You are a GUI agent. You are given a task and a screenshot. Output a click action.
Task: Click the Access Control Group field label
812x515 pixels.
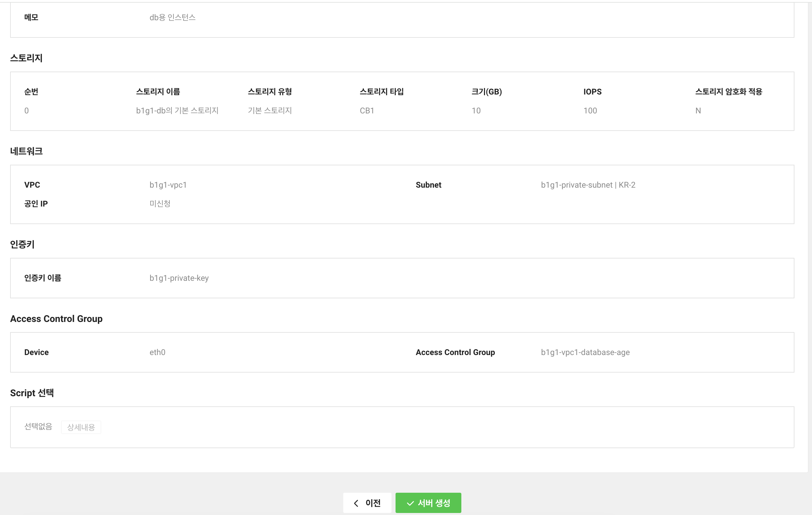(x=455, y=352)
